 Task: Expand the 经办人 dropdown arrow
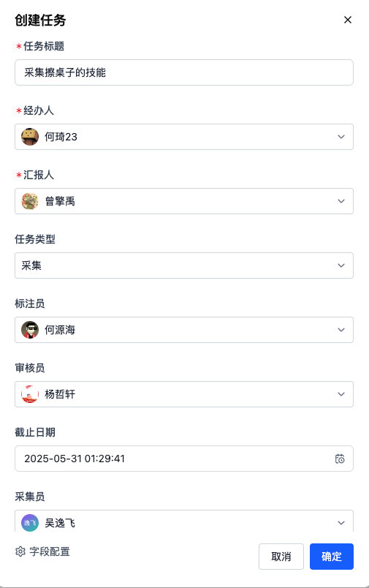tap(341, 137)
